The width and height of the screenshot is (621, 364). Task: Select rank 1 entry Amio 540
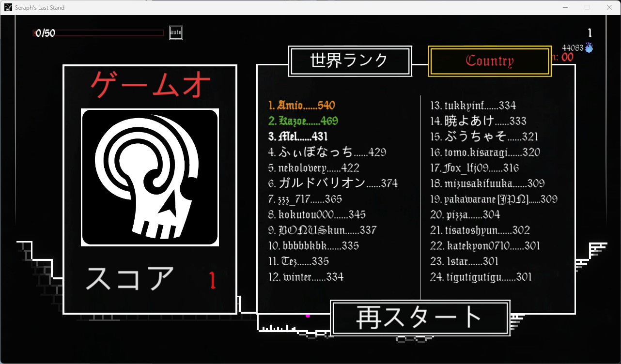(x=302, y=106)
